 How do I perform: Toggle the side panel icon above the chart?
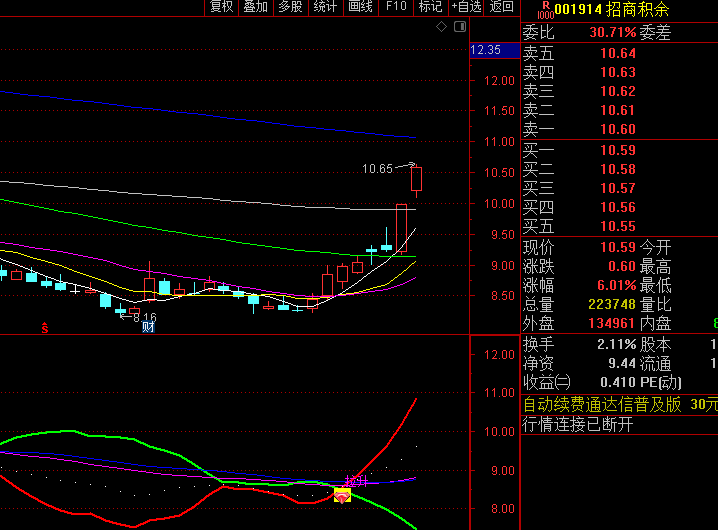[460, 27]
